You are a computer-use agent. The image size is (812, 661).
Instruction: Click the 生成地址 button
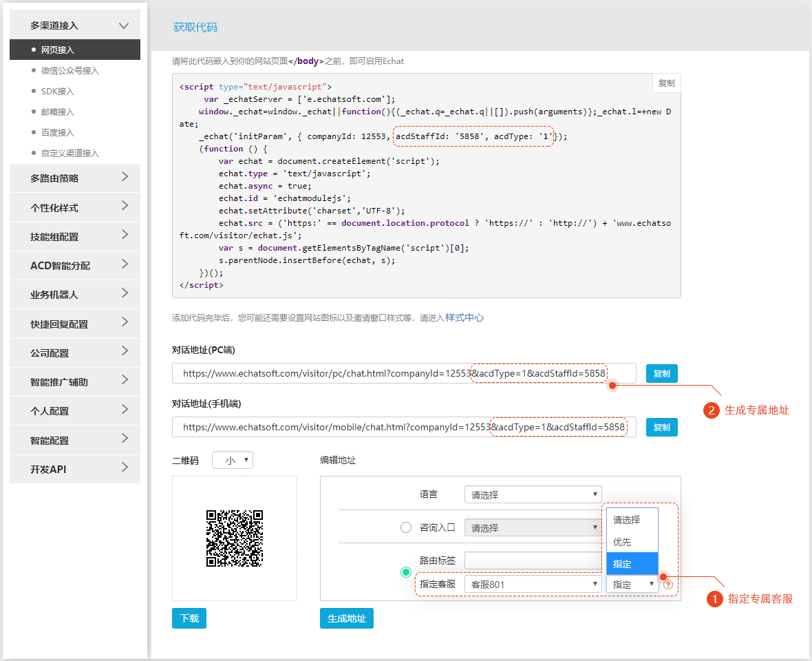(346, 618)
